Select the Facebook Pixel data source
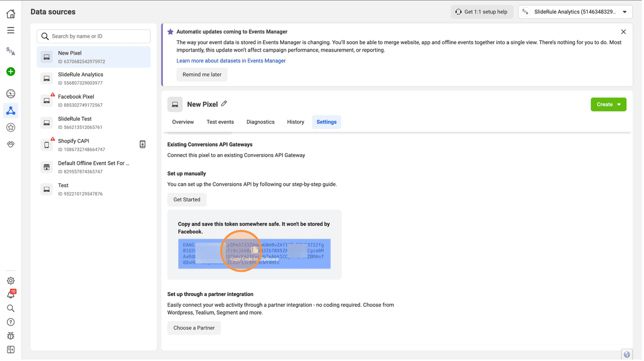Screen dimensions: 644x361 click(x=94, y=101)
